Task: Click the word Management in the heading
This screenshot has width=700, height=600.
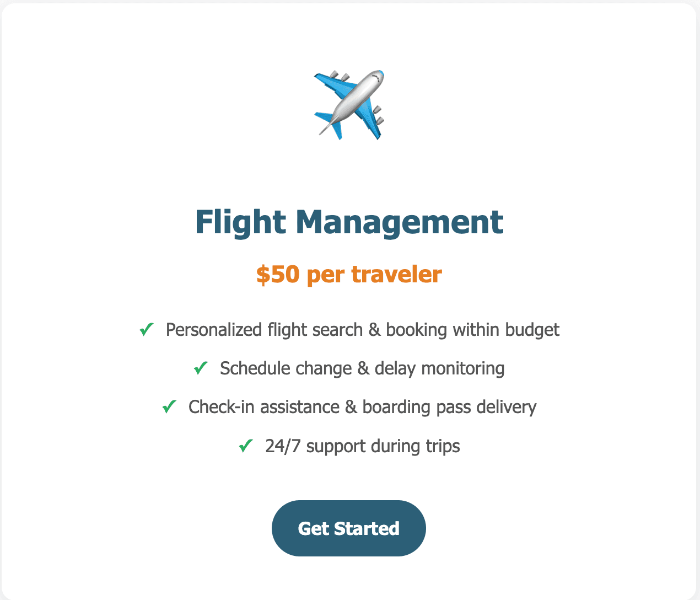Action: (x=399, y=222)
